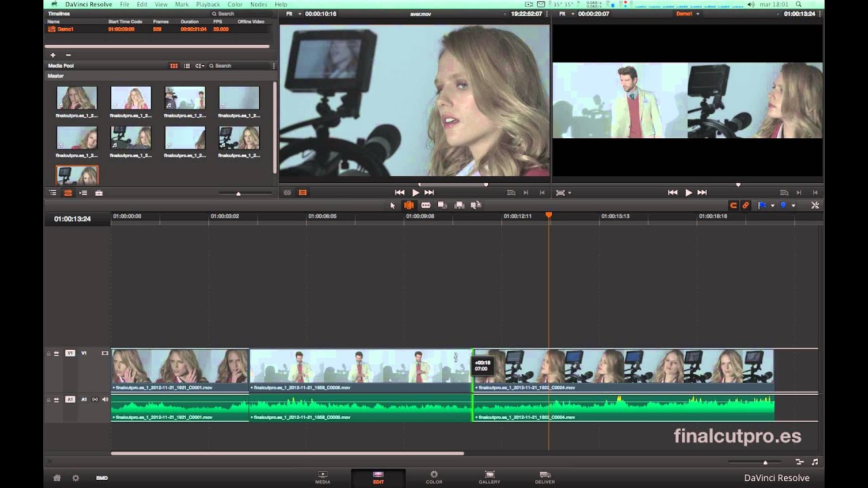Add a new timeline with plus button
868x488 pixels.
[53, 55]
